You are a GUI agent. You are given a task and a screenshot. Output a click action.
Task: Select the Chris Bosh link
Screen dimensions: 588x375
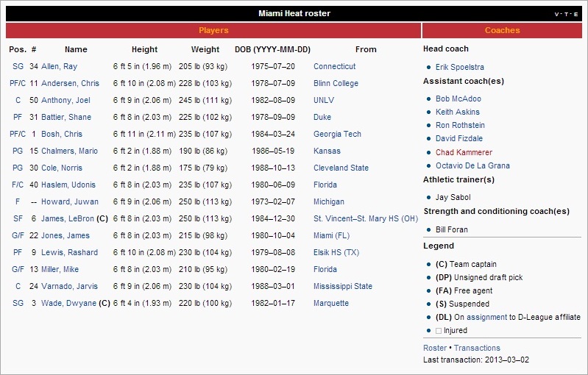tap(62, 134)
